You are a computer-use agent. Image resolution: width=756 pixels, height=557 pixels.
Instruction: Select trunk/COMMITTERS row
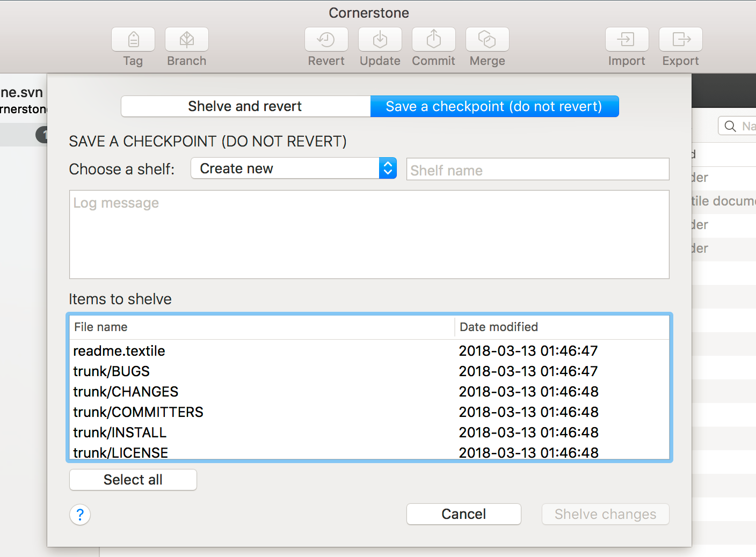[x=369, y=412]
